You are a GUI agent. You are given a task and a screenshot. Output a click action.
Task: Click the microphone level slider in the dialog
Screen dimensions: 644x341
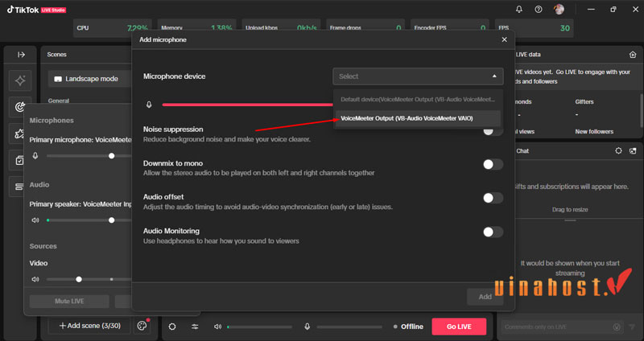248,105
